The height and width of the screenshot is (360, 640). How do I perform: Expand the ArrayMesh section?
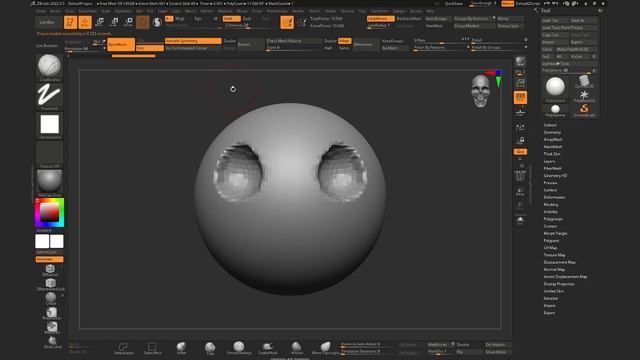coord(553,139)
